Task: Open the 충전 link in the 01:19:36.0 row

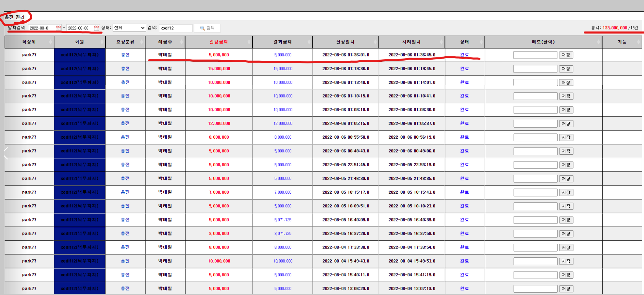Action: tap(125, 68)
